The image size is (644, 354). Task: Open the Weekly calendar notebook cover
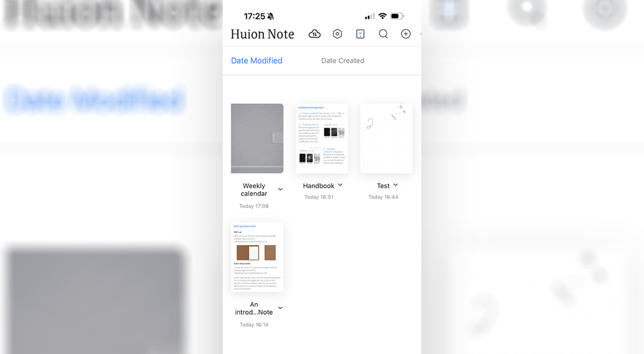pos(257,138)
